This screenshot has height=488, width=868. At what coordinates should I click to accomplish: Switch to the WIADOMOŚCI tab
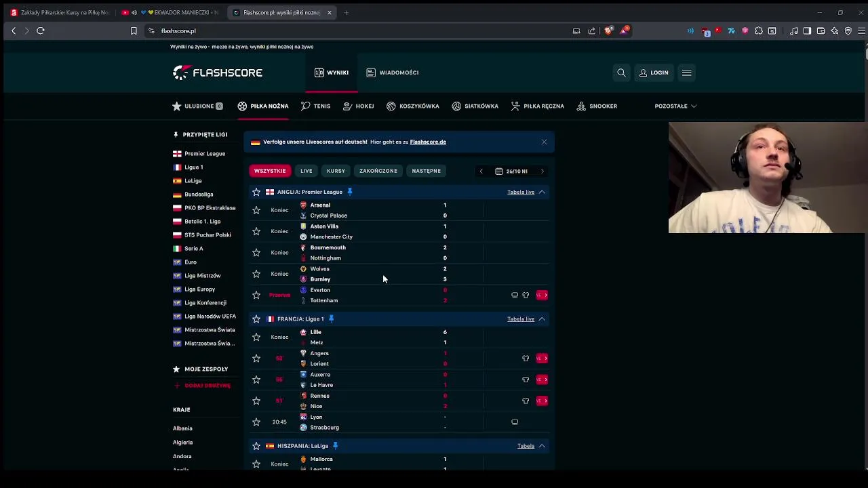click(393, 73)
